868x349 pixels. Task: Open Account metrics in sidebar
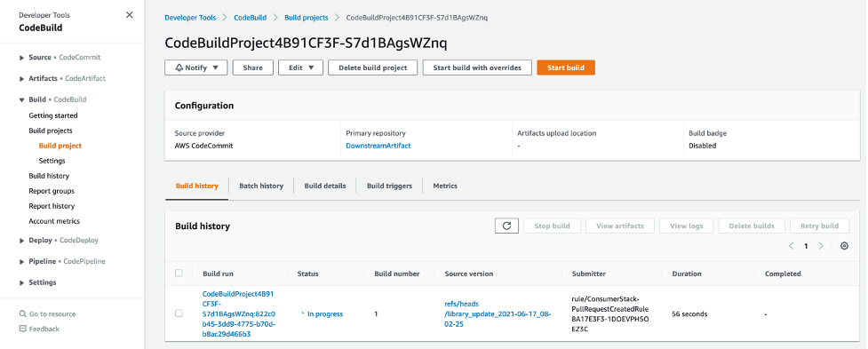pos(54,221)
